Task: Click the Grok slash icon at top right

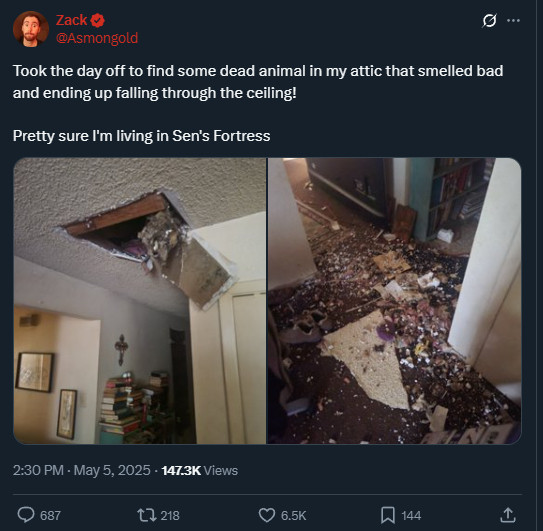Action: [x=489, y=21]
